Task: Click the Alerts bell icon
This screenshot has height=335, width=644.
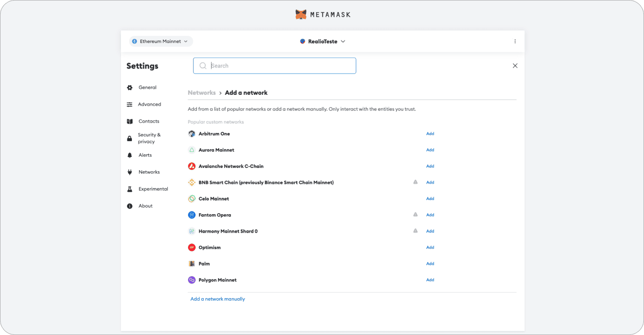Action: coord(130,155)
